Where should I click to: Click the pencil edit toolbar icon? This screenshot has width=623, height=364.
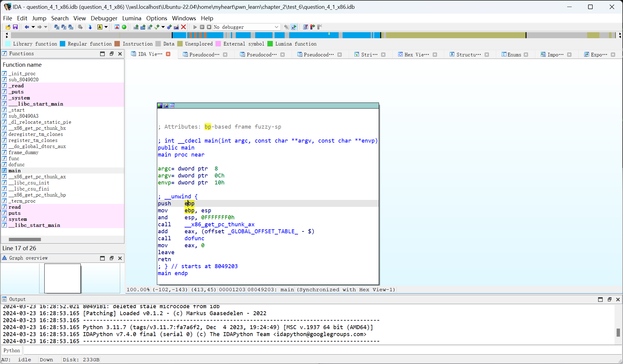(176, 27)
